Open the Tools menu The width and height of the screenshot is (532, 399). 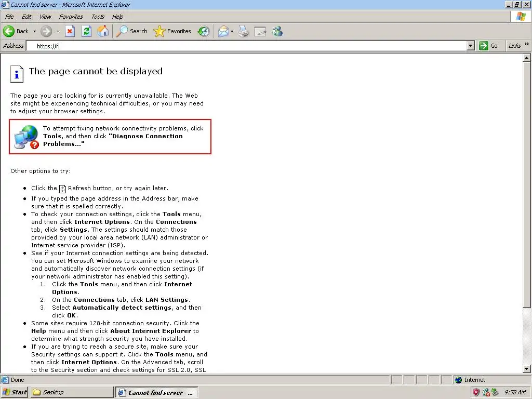98,17
